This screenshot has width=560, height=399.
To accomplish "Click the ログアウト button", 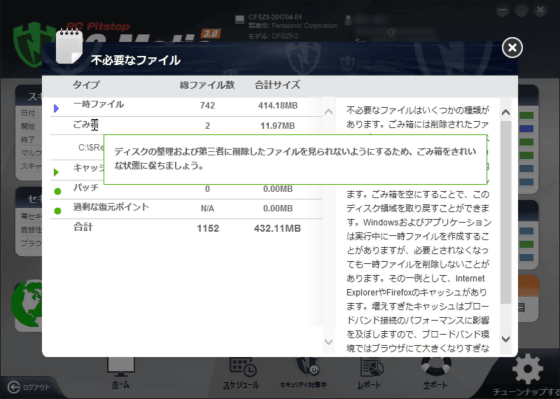I will pyautogui.click(x=29, y=387).
